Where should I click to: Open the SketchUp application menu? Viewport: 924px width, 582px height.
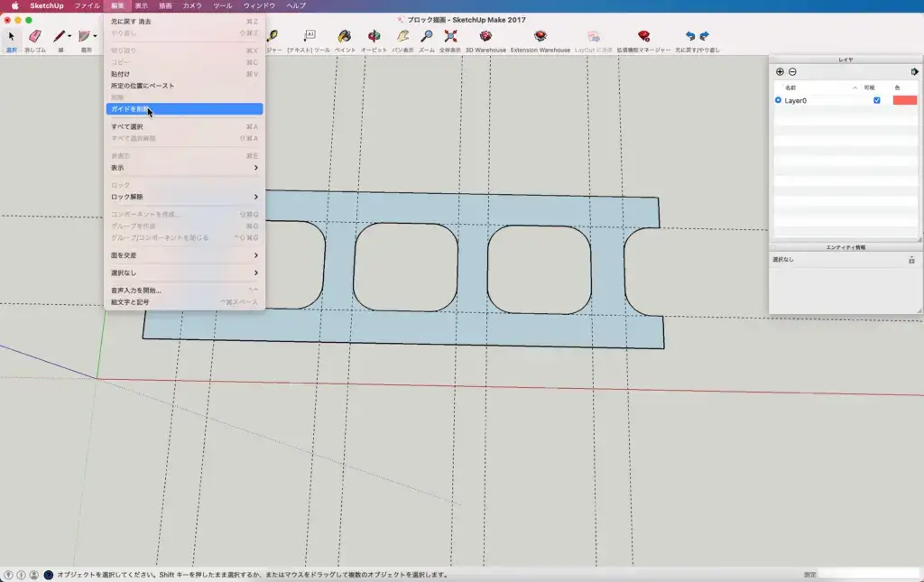tap(47, 6)
